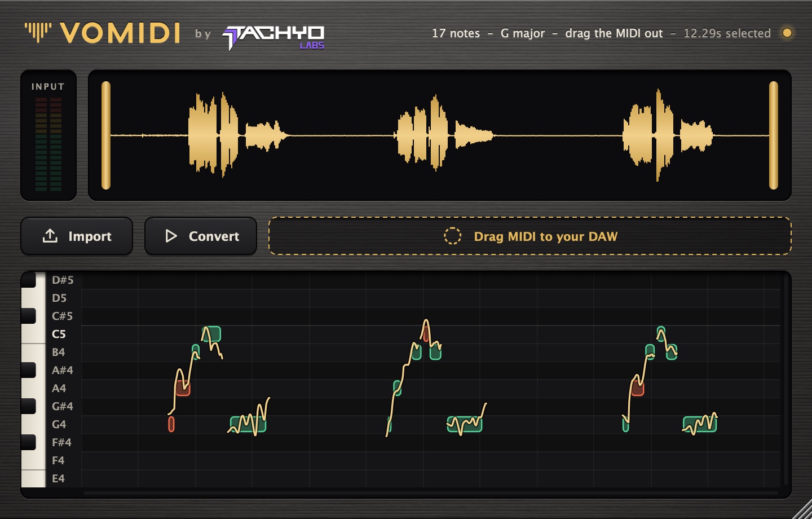Select the last long green G4 note

tap(700, 424)
